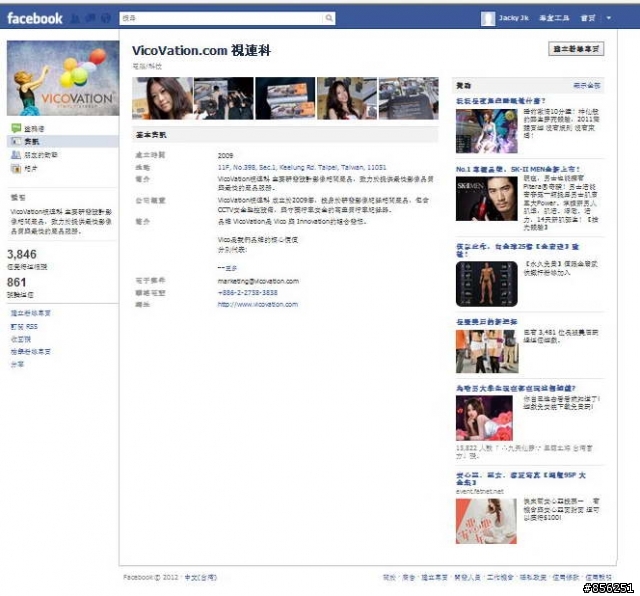Viewport: 640px width, 596px height.
Task: Click the Facebook © 2012 footer text
Action: coord(151,577)
